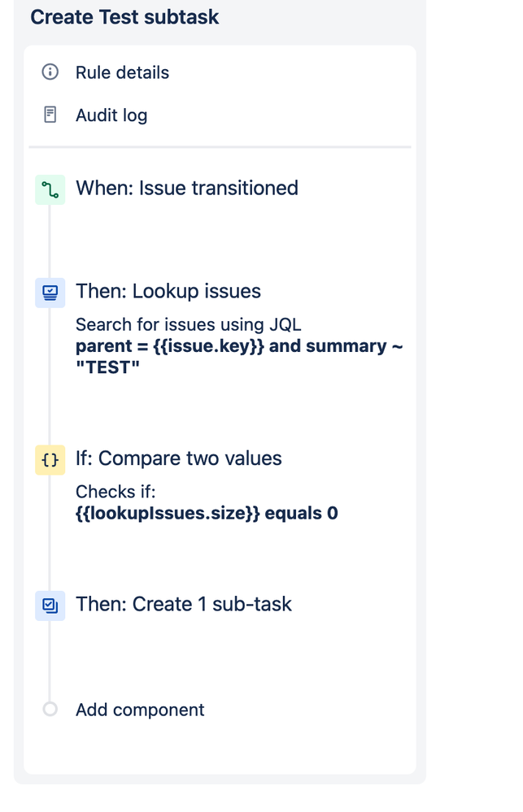523x812 pixels.
Task: Click the empty Add component circle
Action: pos(50,709)
